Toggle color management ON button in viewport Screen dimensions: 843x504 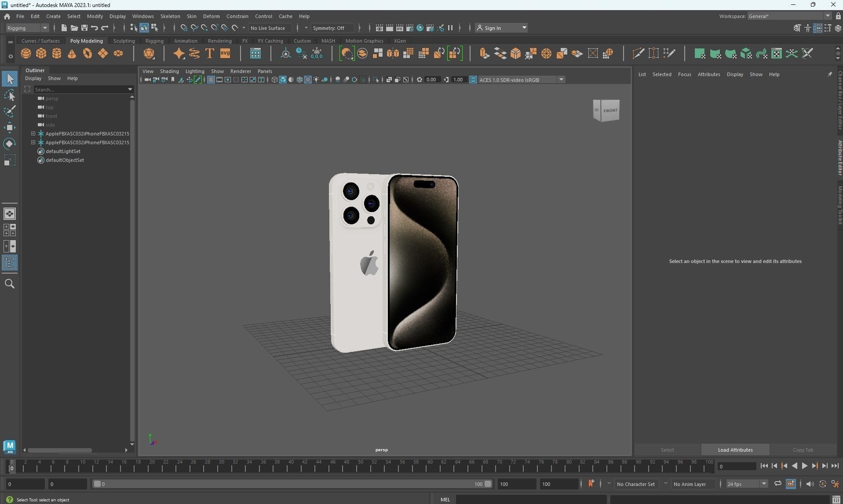(473, 80)
